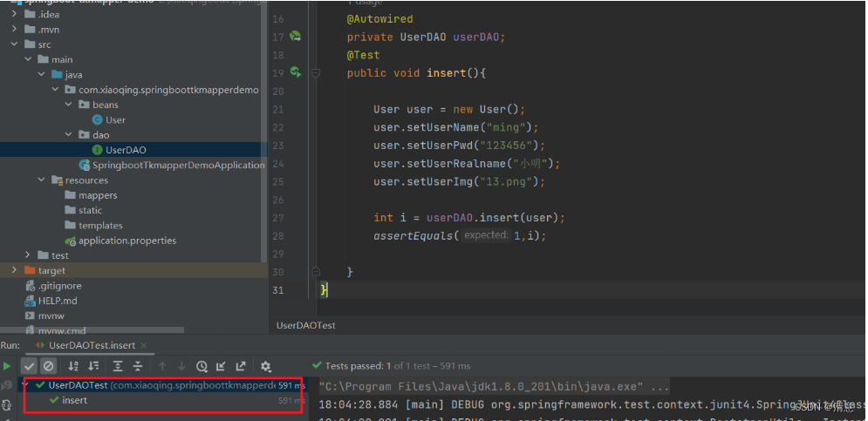Open test runner settings gear

click(266, 366)
